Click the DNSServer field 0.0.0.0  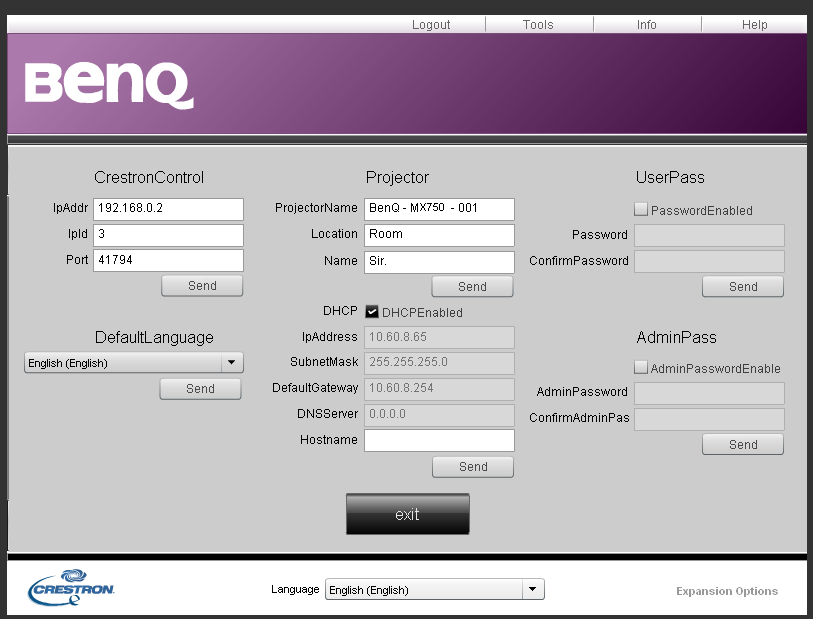439,415
